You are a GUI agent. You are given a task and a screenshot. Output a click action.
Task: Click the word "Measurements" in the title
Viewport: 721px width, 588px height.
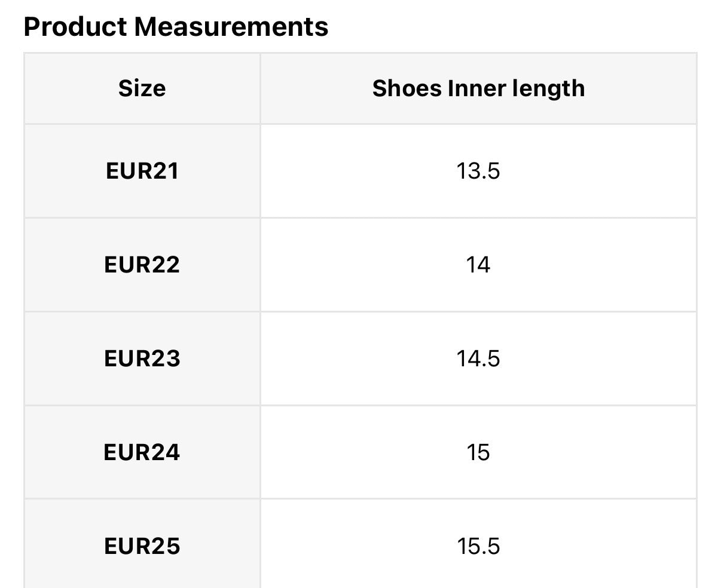tap(231, 27)
